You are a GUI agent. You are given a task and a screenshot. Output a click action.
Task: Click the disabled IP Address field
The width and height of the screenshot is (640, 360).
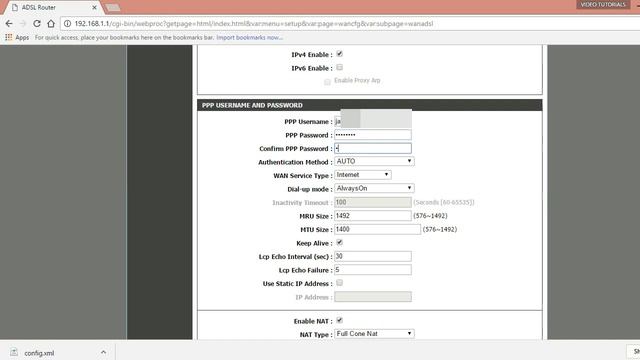click(373, 297)
